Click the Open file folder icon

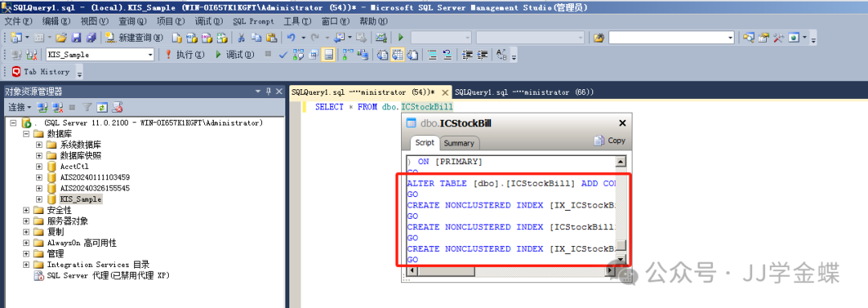pos(61,38)
